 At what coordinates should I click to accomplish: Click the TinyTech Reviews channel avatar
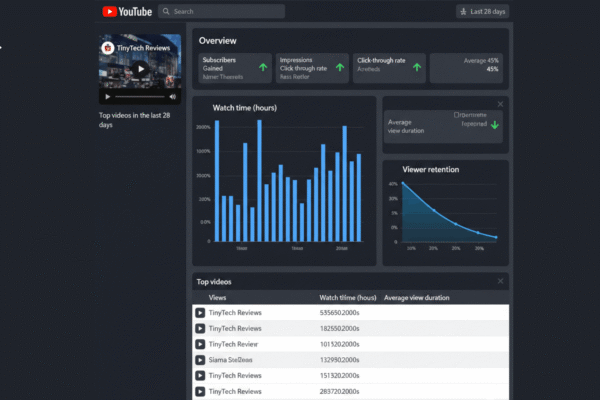(x=108, y=48)
